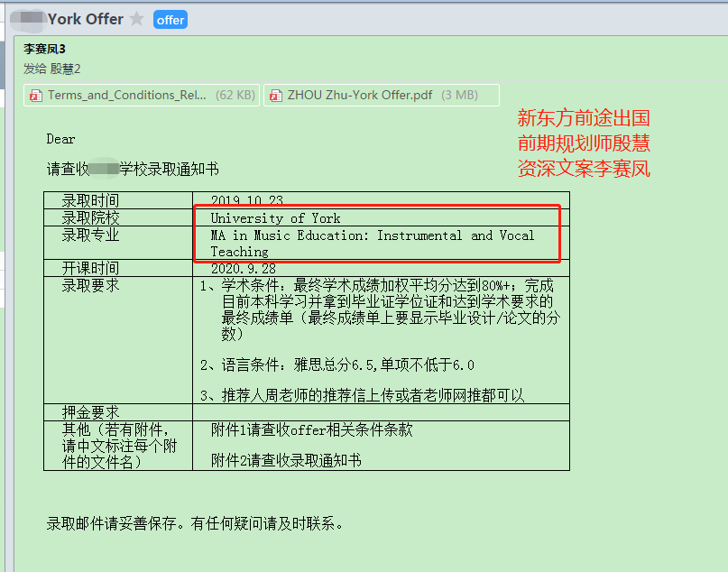Viewport: 728px width, 572px height.
Task: Click the recipient line 发给 殷慧2
Action: tap(52, 69)
